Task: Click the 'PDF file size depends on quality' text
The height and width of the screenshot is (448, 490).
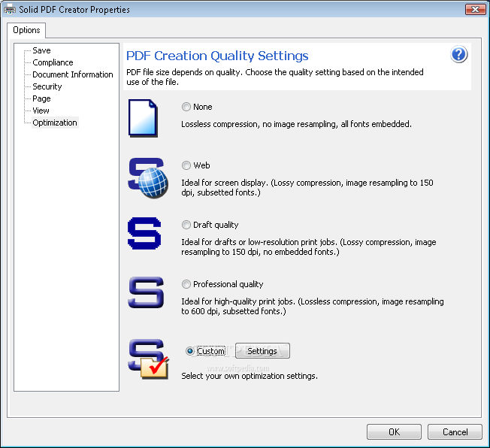Action: pos(275,77)
